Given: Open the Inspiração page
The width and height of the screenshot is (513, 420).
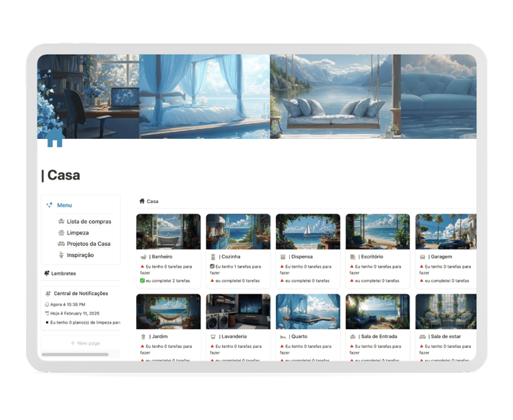Looking at the screenshot, I should [80, 255].
